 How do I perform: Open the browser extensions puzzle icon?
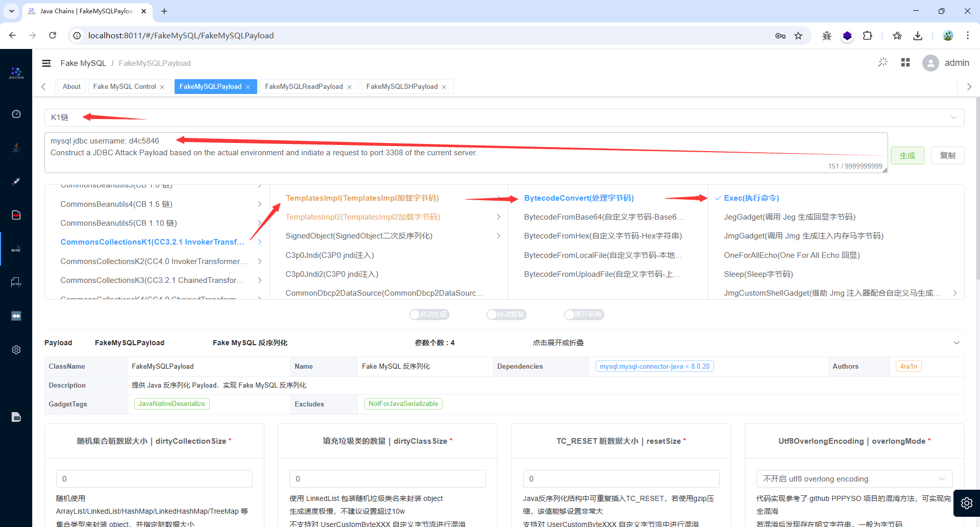868,36
